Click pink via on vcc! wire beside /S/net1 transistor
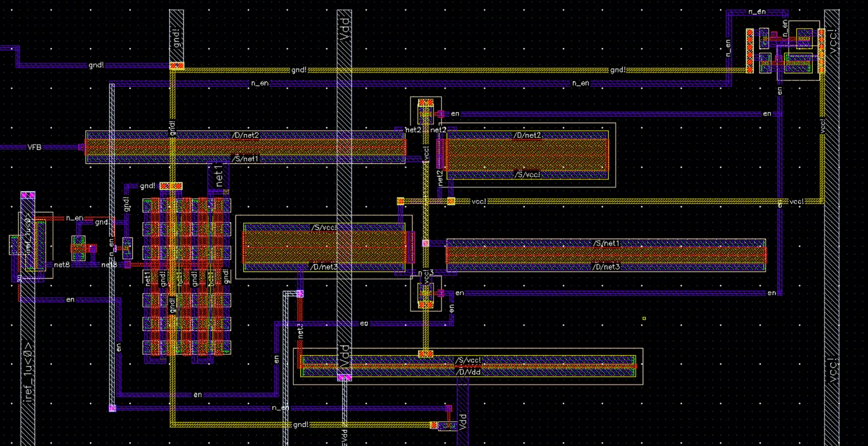The width and height of the screenshot is (868, 446). (x=425, y=243)
